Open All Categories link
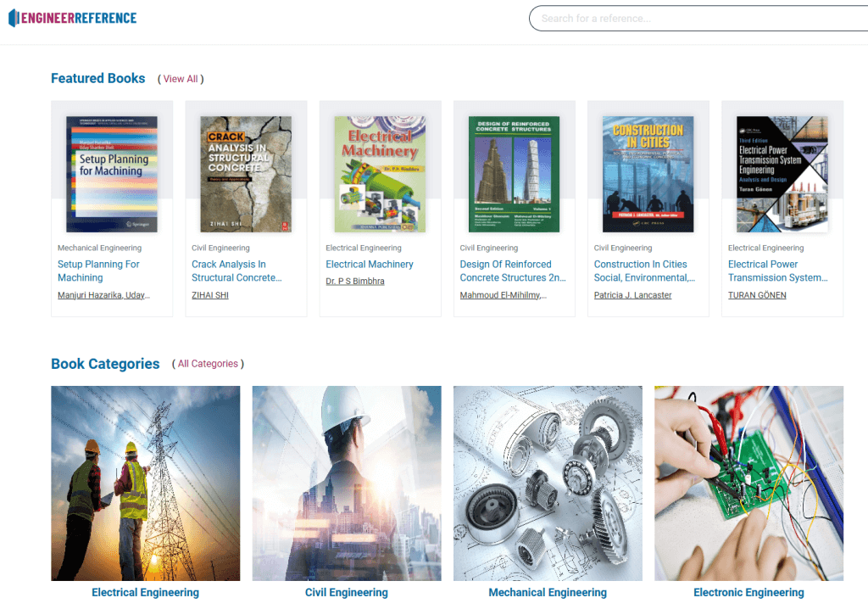 [x=208, y=364]
